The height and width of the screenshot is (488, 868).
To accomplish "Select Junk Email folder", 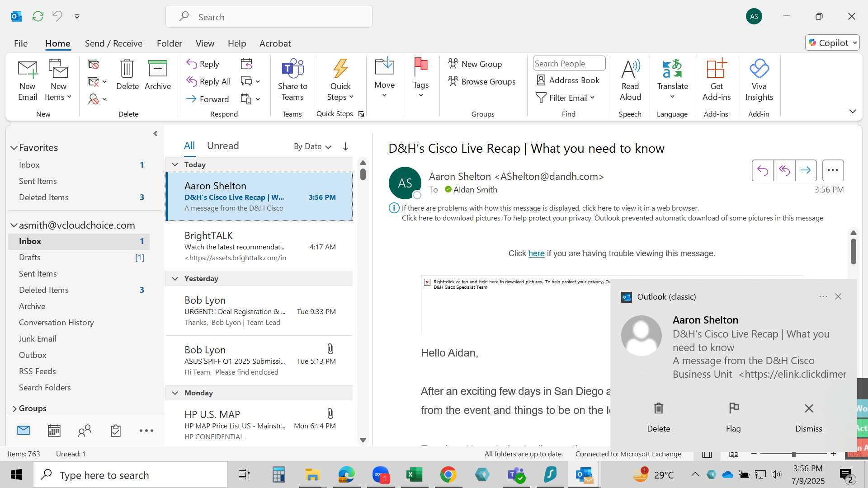I will pos(38,339).
